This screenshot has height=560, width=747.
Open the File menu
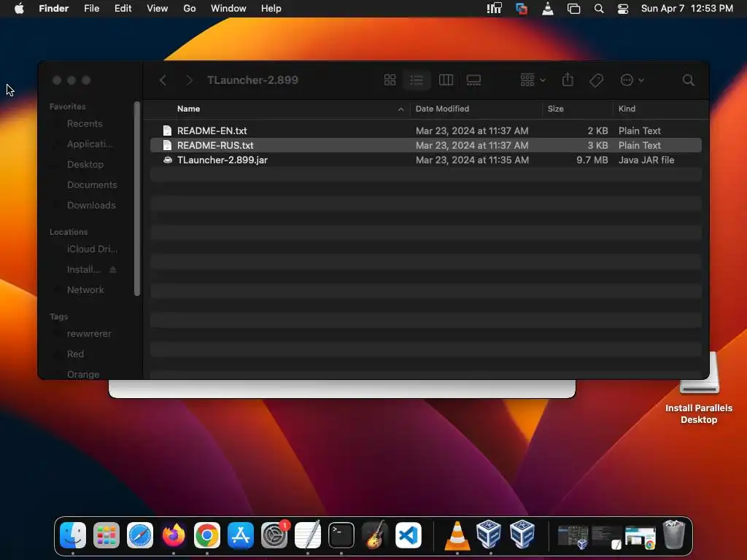click(x=91, y=9)
